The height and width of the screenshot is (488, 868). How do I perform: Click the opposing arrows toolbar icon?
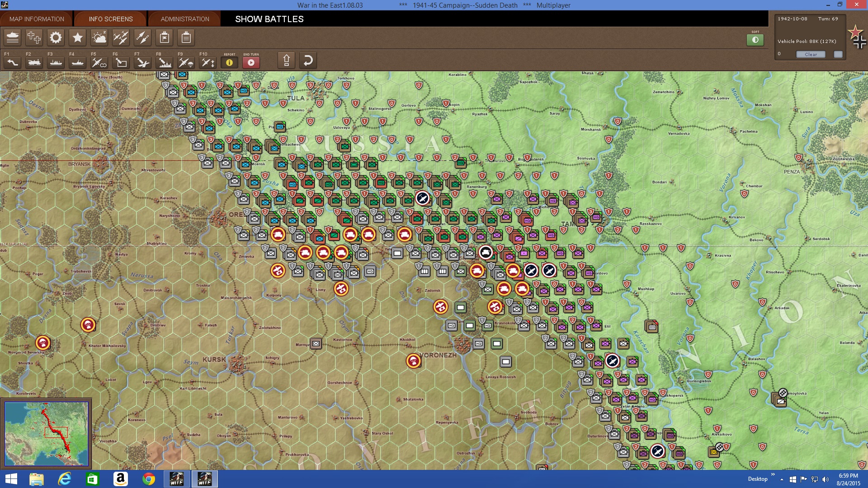[x=142, y=38]
